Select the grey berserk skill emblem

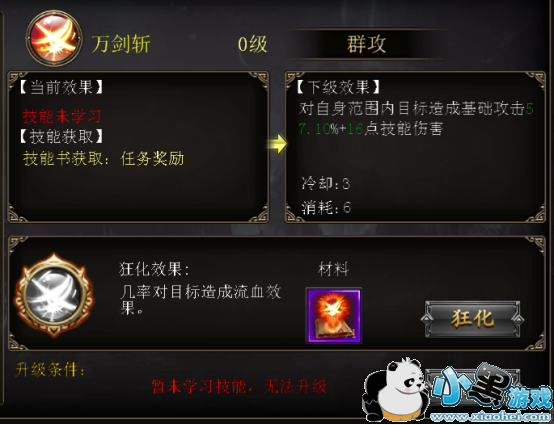tap(53, 295)
